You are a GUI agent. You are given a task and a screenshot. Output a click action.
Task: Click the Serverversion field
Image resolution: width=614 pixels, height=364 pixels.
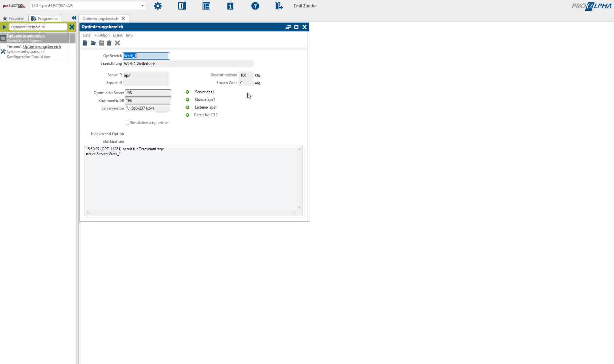point(148,109)
